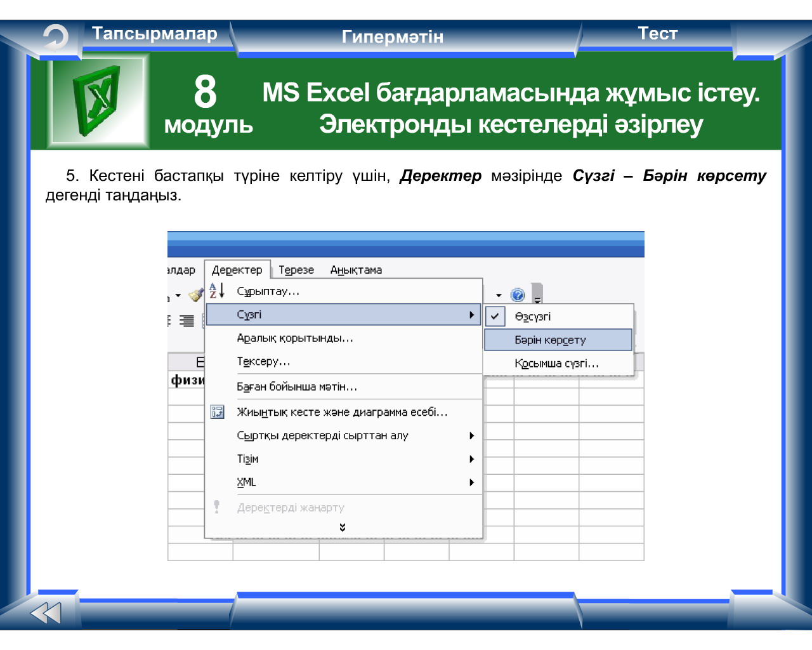
Task: Expand the full menu with double chevron
Action: (343, 527)
